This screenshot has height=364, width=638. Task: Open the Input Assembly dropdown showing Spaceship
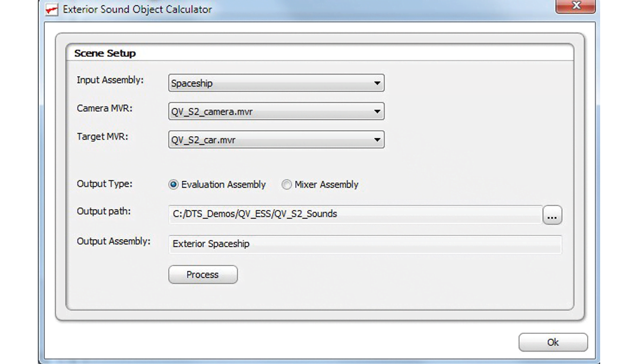(276, 83)
